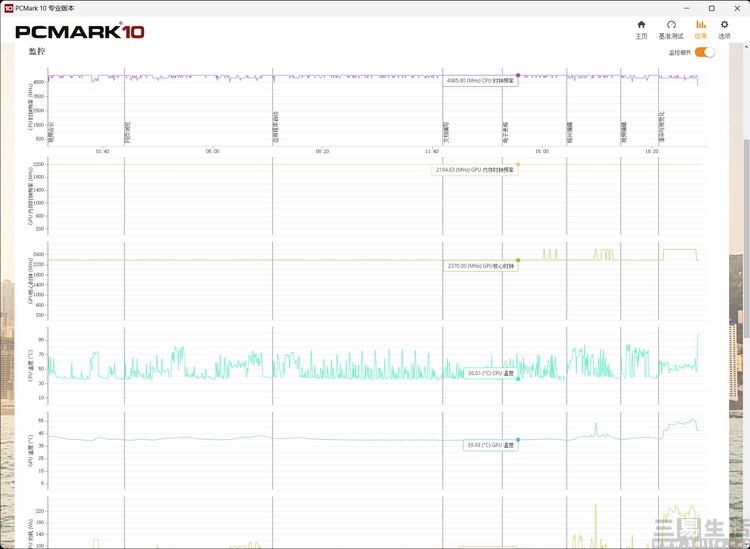Click the orange GPU memory clock data point
The height and width of the screenshot is (549, 750).
pyautogui.click(x=518, y=165)
